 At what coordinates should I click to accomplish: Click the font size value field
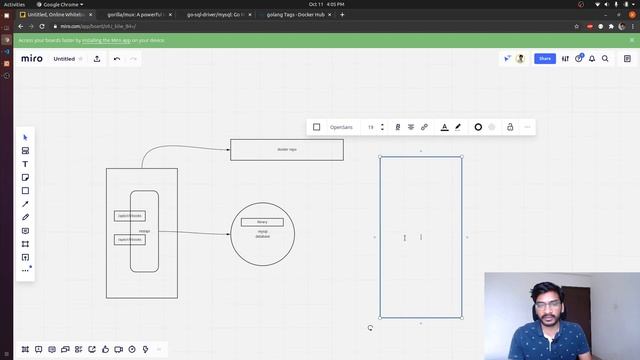371,127
